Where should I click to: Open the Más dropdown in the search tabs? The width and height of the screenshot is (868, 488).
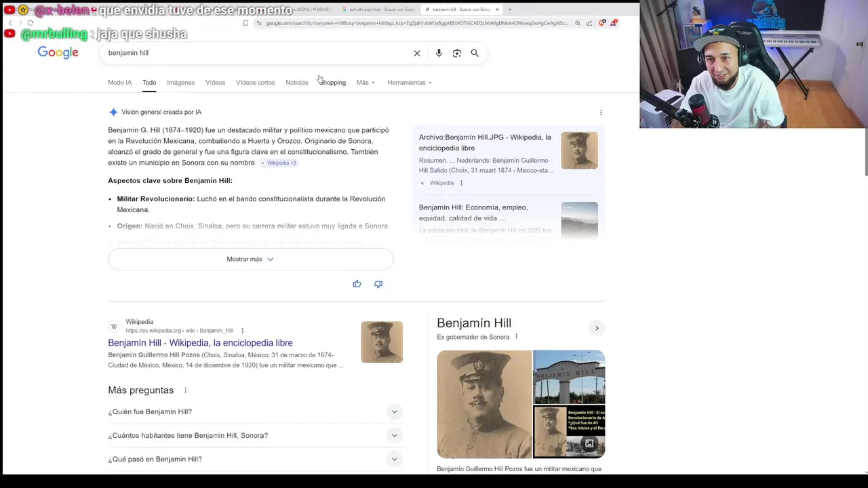(x=366, y=83)
